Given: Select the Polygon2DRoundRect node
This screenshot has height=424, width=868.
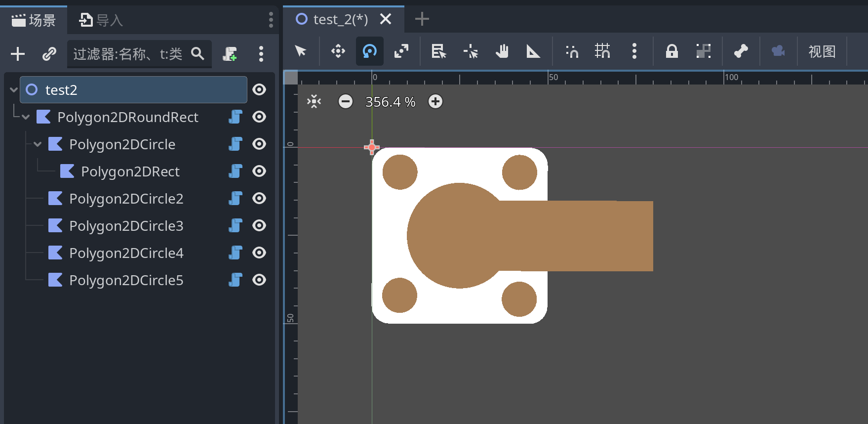Looking at the screenshot, I should pos(128,117).
